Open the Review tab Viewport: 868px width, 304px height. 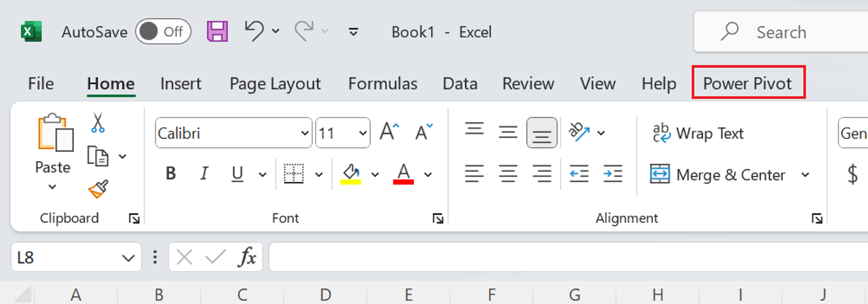coord(528,83)
